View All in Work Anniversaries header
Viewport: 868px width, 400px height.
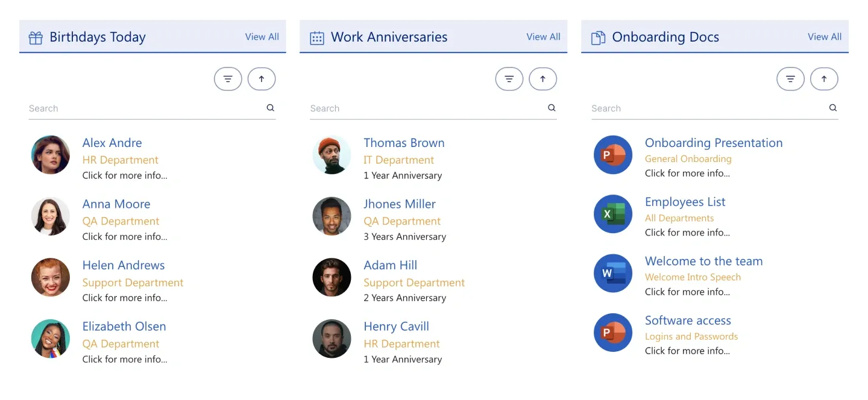coord(543,37)
